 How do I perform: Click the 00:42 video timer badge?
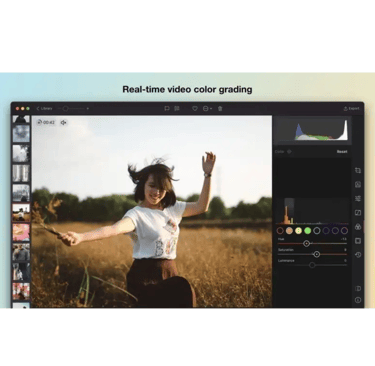coord(46,122)
